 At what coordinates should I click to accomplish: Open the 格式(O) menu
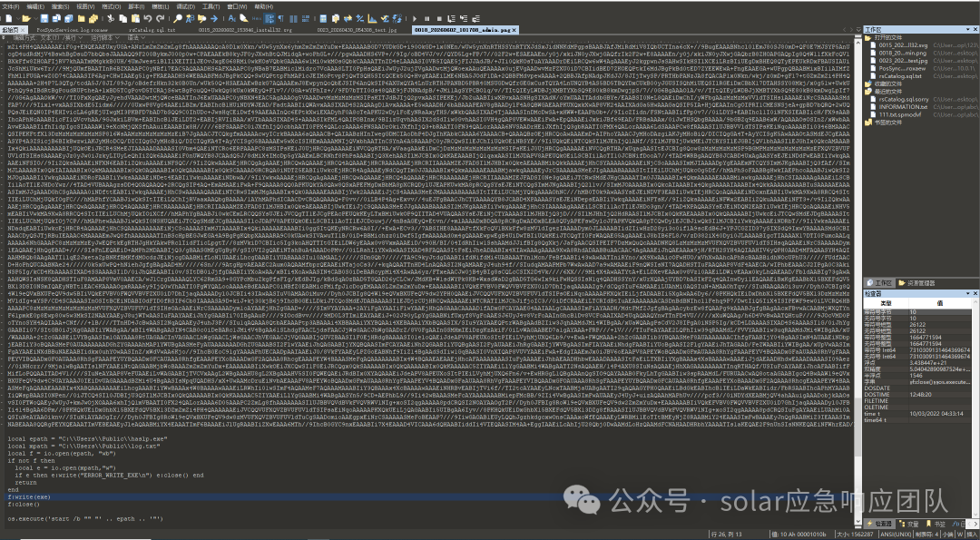pyautogui.click(x=111, y=6)
